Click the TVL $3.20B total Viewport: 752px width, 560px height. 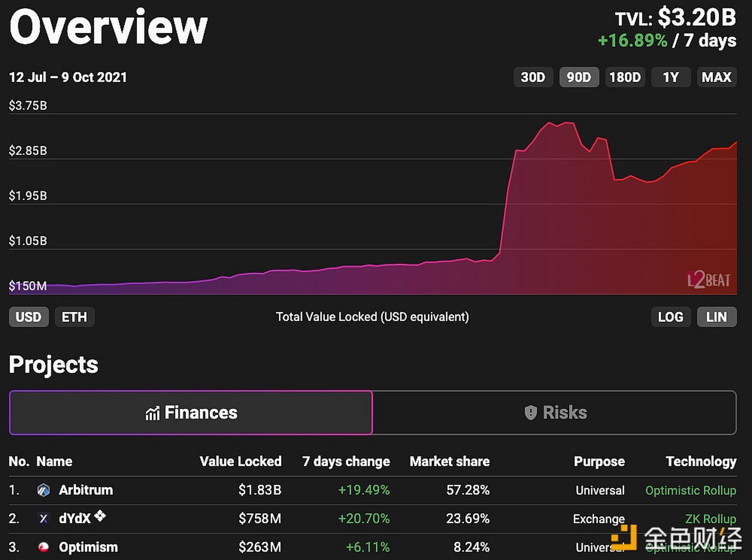pyautogui.click(x=676, y=18)
